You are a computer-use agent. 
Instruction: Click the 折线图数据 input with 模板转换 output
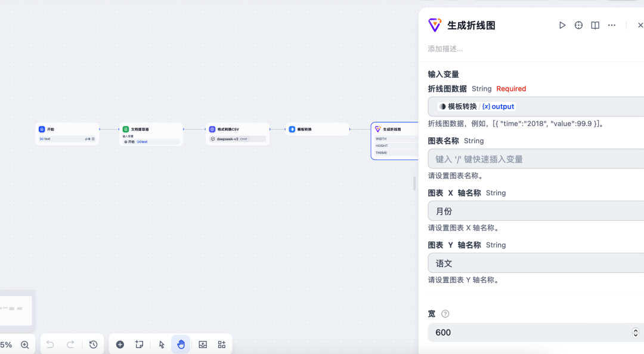click(x=536, y=106)
